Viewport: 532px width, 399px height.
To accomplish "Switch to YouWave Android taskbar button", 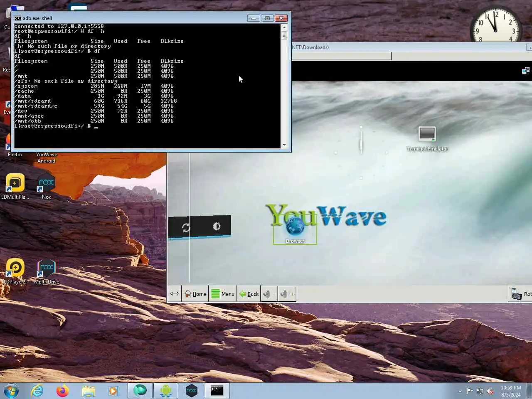I will pos(165,391).
